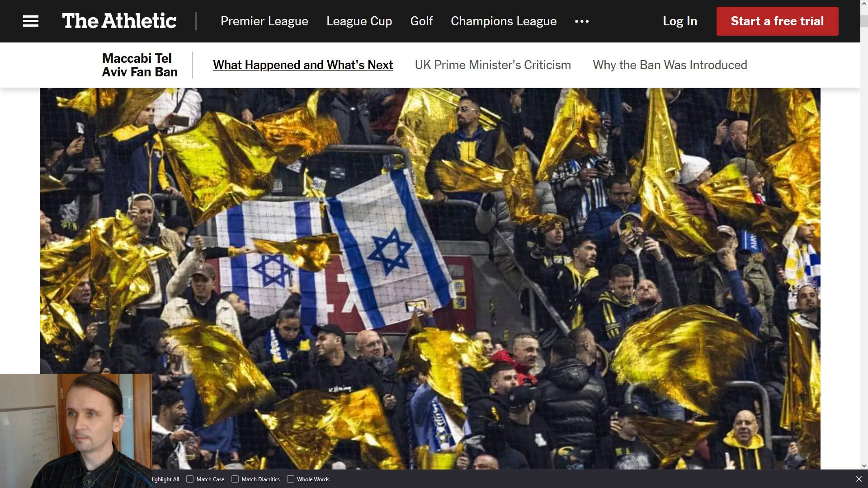The width and height of the screenshot is (868, 488).
Task: Open the hamburger menu icon
Action: tap(31, 21)
